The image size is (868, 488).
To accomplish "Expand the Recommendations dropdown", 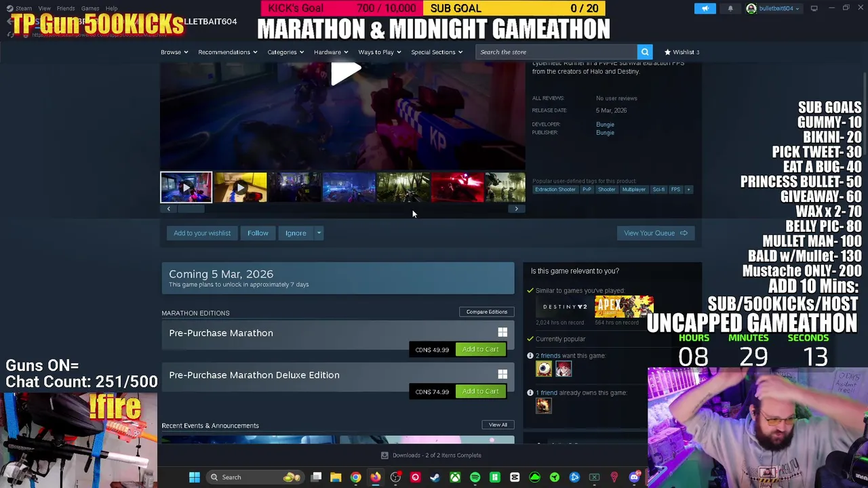I will 227,52.
